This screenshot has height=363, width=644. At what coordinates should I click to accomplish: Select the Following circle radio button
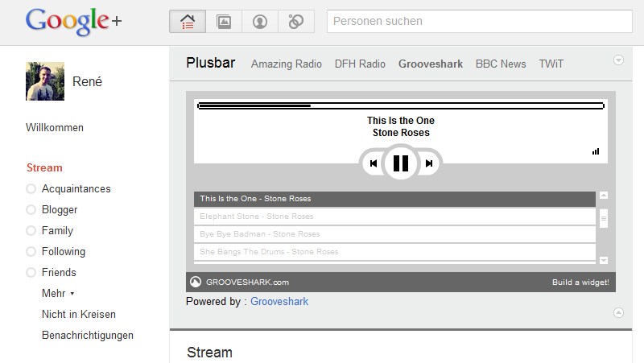31,251
